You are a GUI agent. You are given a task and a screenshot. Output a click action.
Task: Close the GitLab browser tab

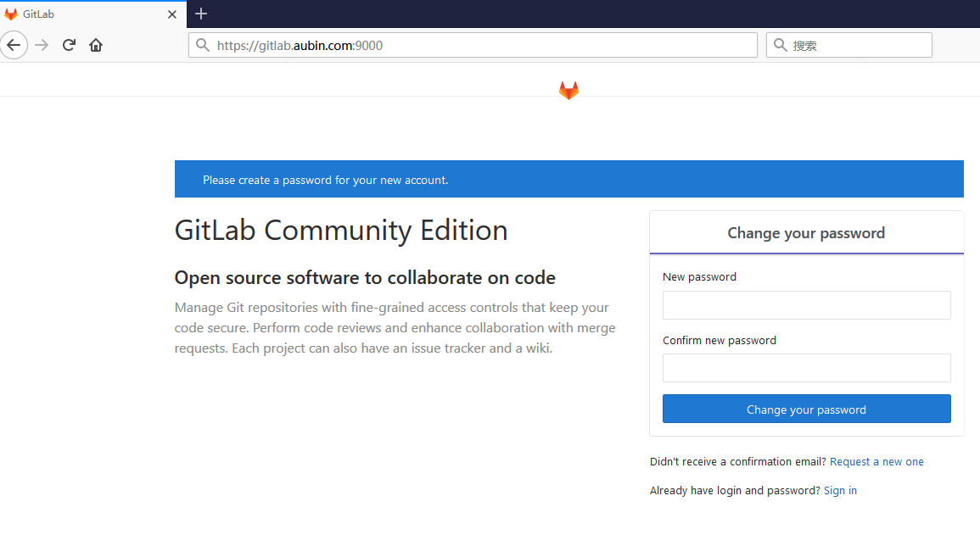point(172,14)
